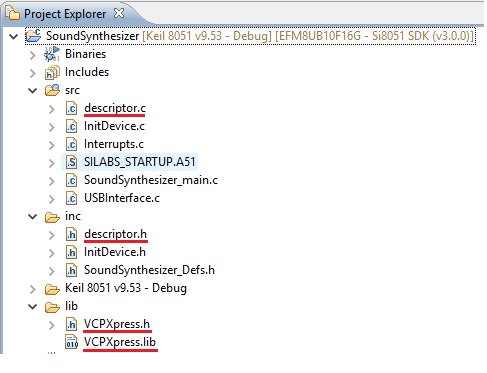Image resolution: width=487 pixels, height=373 pixels.
Task: Select descriptor.c in the tree
Action: 115,108
